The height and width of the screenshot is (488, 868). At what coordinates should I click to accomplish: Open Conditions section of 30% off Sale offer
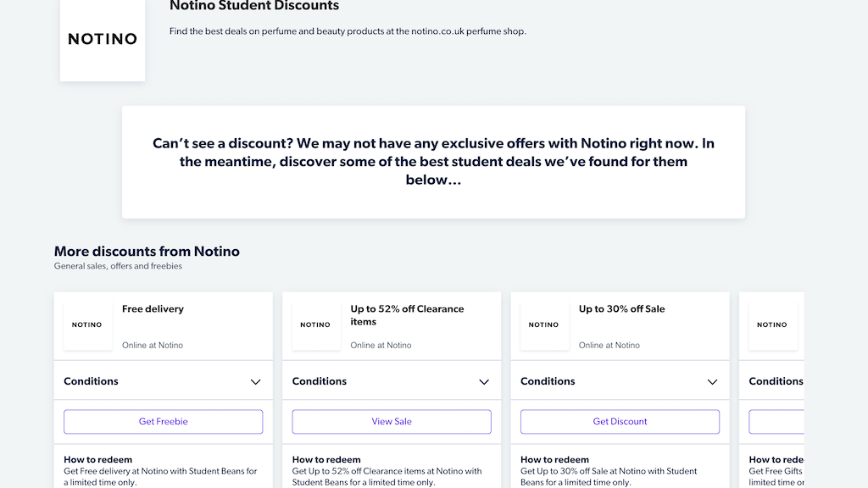[548, 381]
